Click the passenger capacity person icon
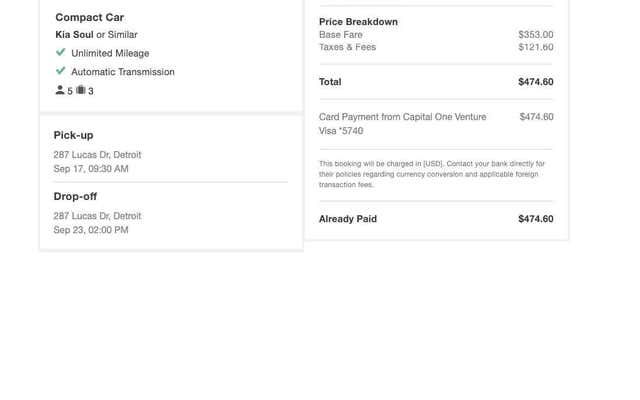 (60, 90)
